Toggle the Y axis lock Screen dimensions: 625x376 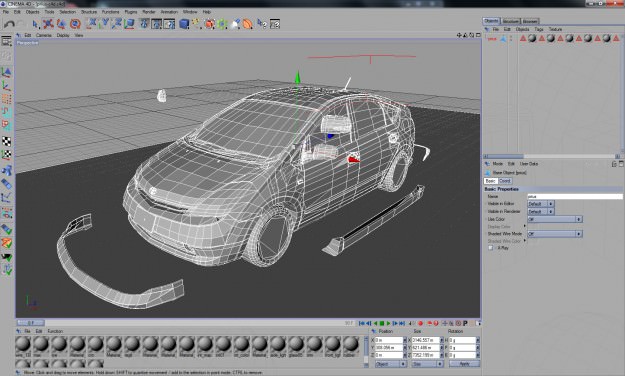(105, 24)
